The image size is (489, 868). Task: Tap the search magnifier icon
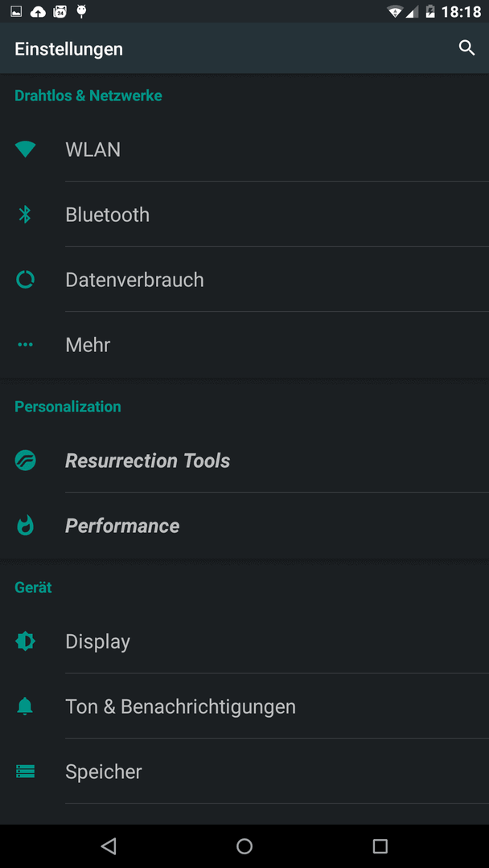[x=466, y=48]
